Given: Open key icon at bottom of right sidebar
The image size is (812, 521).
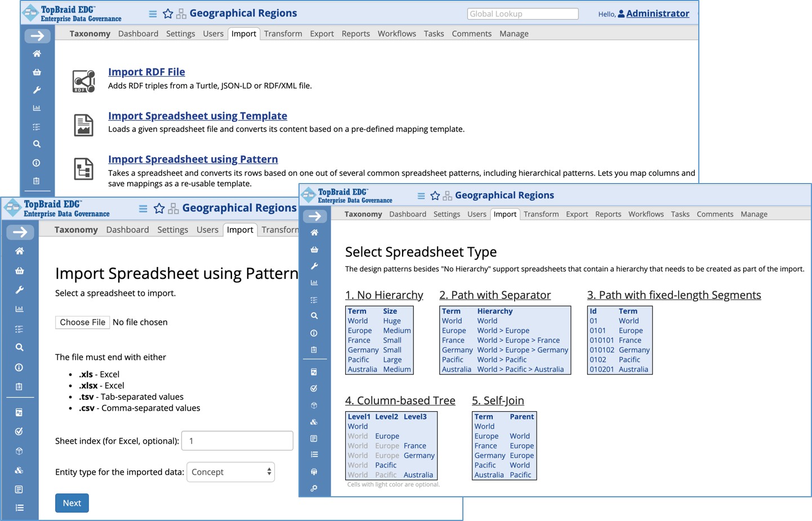Looking at the screenshot, I should 314,488.
